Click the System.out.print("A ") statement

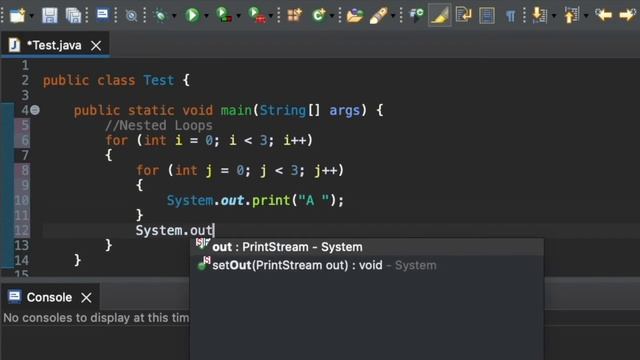(256, 200)
